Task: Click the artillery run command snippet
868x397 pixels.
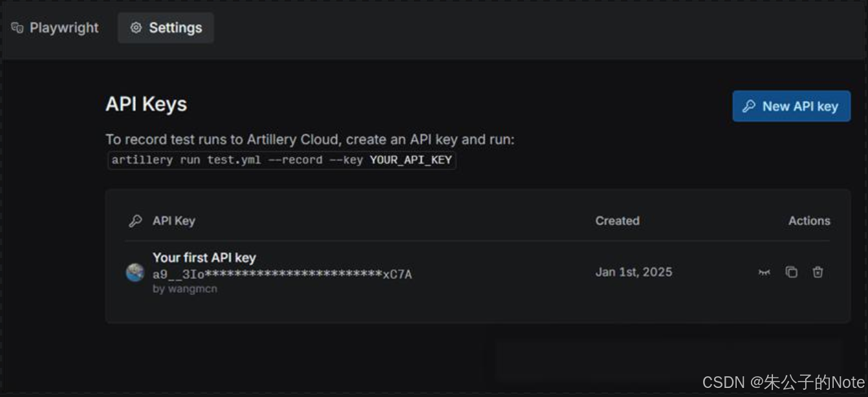Action: (282, 160)
